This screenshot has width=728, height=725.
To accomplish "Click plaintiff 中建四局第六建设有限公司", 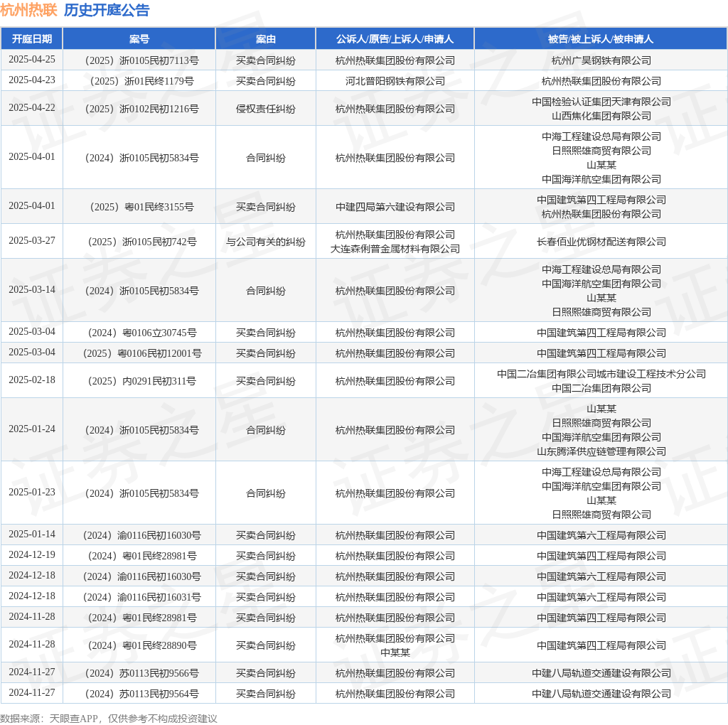I will coord(395,207).
